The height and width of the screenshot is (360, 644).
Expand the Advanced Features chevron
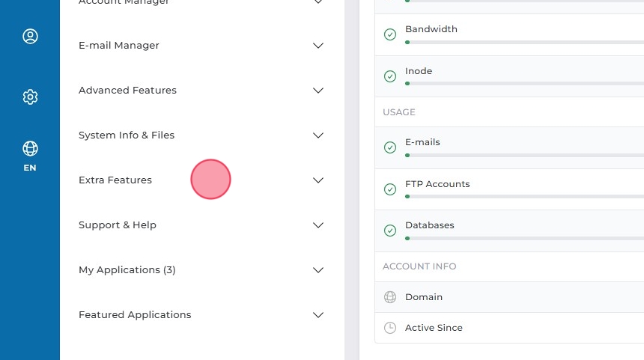(318, 91)
